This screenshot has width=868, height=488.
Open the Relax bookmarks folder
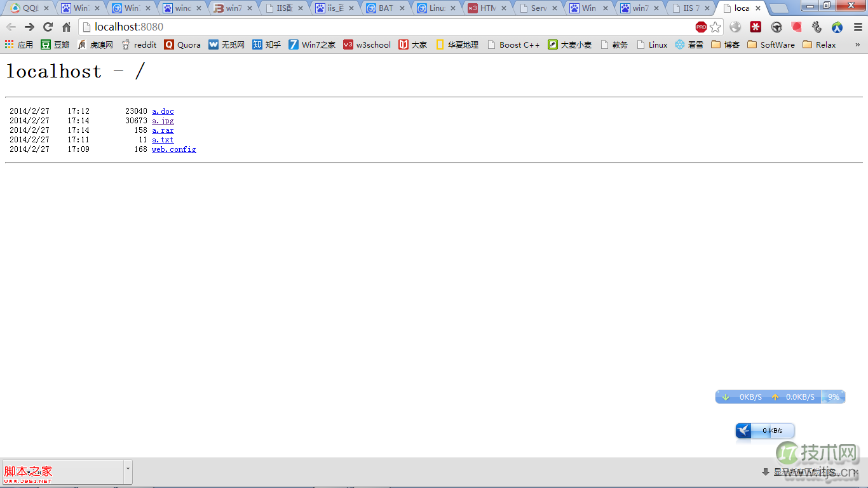(x=820, y=44)
